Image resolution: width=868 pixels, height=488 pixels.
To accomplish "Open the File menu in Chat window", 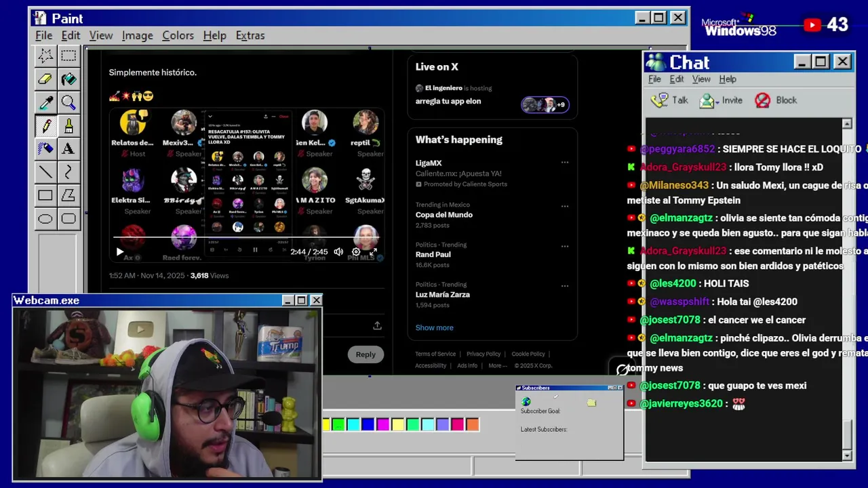I will click(654, 79).
